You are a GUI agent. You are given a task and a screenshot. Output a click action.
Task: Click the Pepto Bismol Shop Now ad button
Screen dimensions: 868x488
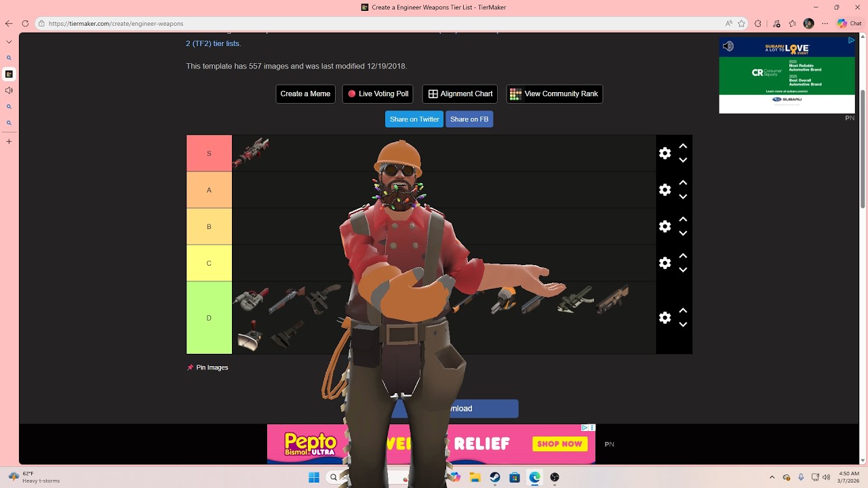point(559,444)
